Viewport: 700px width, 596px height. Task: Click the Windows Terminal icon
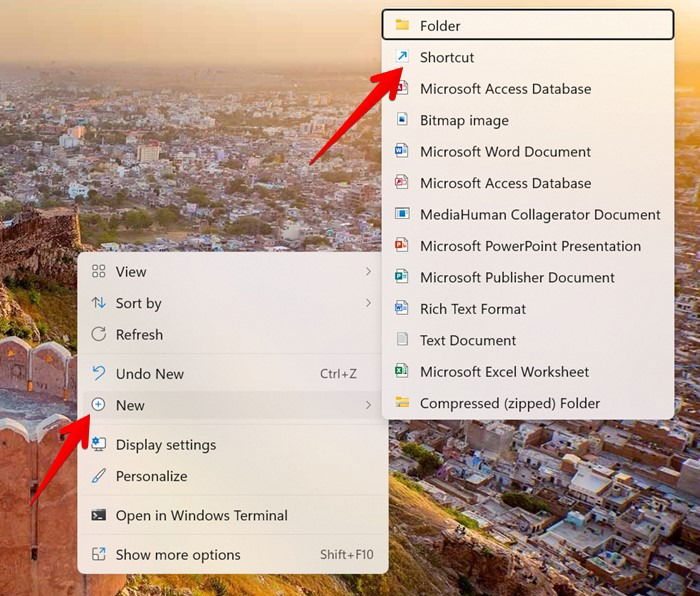(x=99, y=515)
